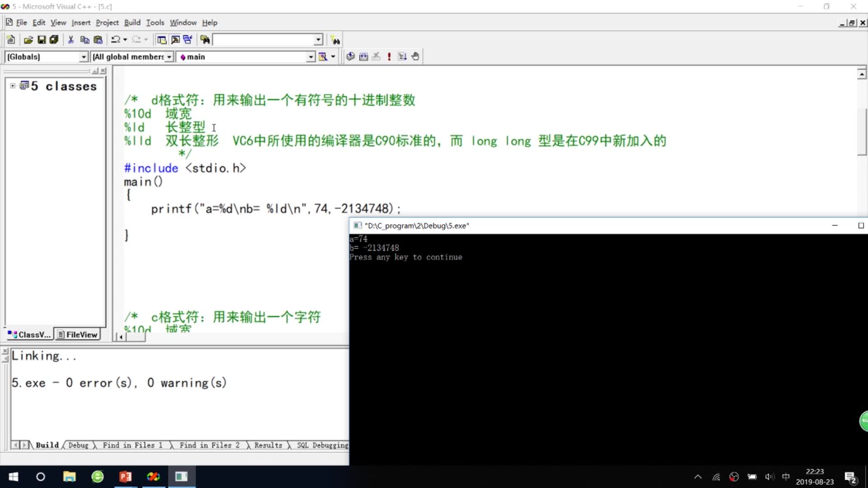Click the Find in Files binoculars icon
868x488 pixels.
205,40
